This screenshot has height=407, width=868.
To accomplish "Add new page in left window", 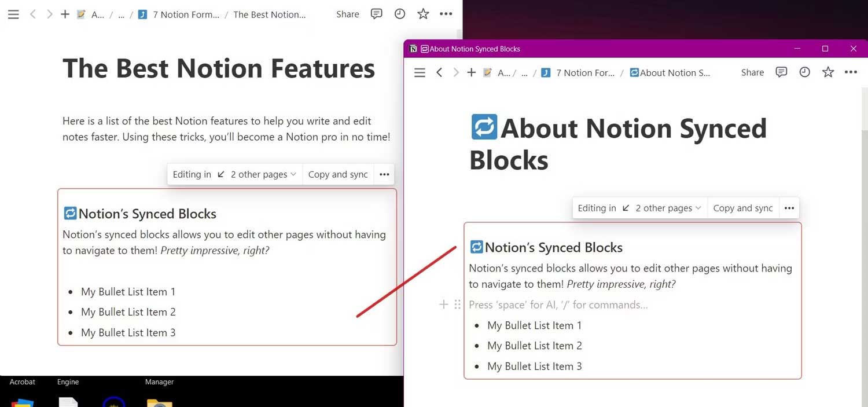I will (x=65, y=14).
